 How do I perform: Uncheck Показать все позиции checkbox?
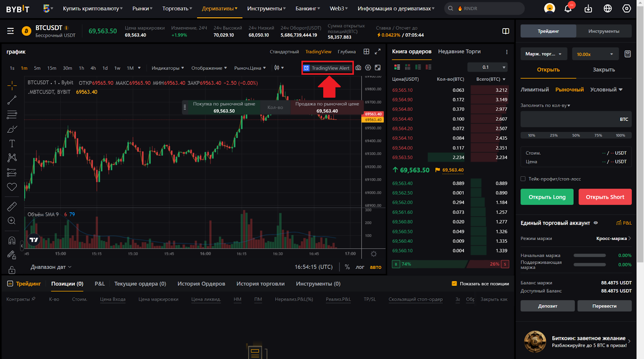(x=454, y=283)
